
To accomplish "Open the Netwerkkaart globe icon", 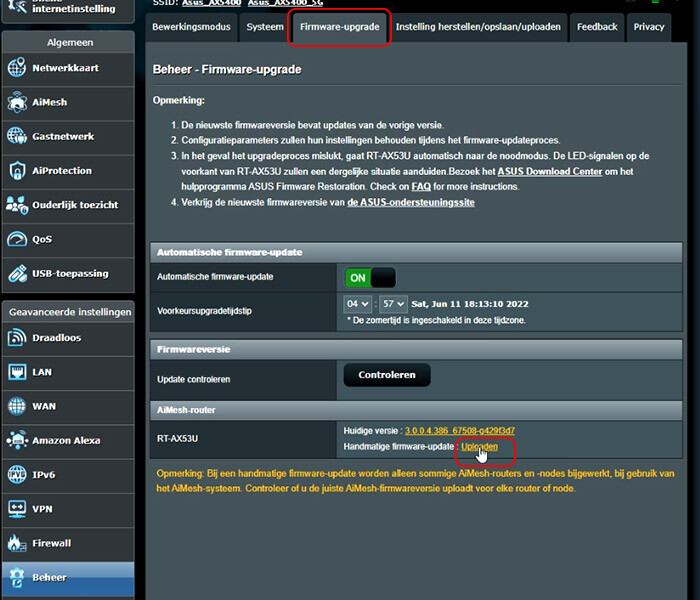I will click(x=17, y=68).
